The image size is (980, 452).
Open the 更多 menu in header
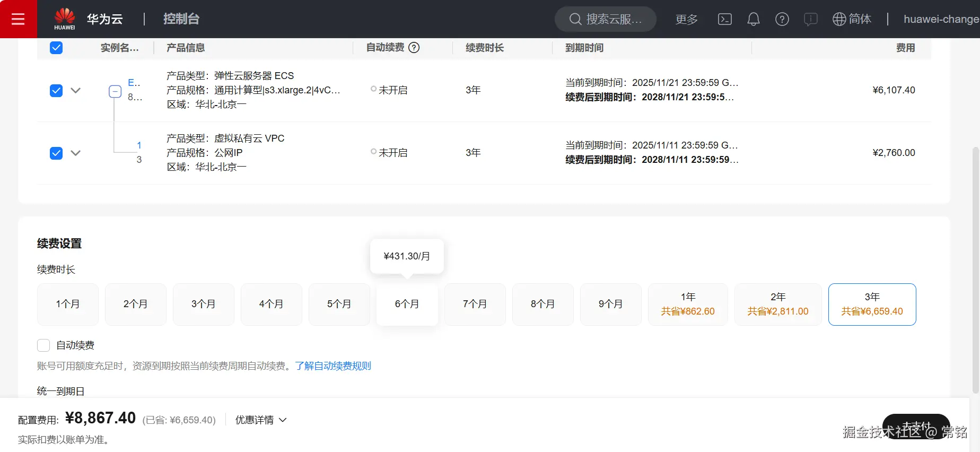coord(686,19)
